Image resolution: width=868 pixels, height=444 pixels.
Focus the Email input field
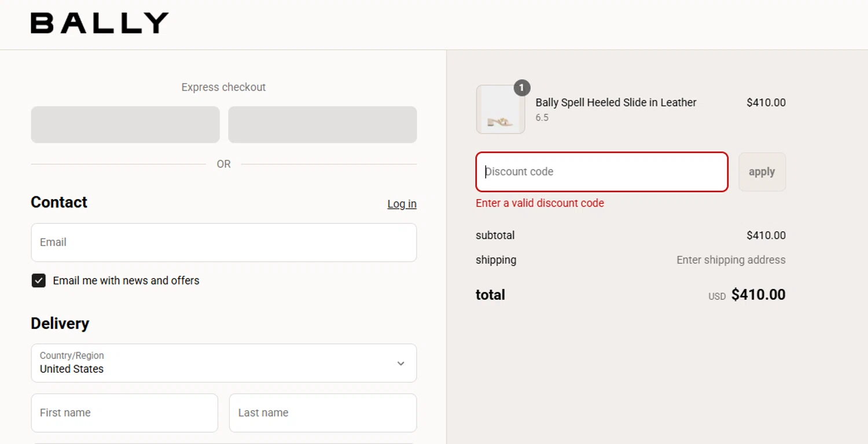(x=224, y=243)
